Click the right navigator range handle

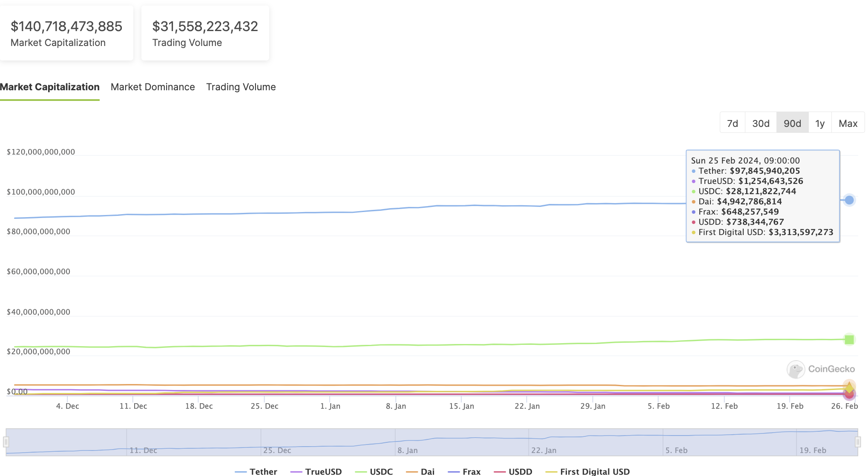coord(858,442)
